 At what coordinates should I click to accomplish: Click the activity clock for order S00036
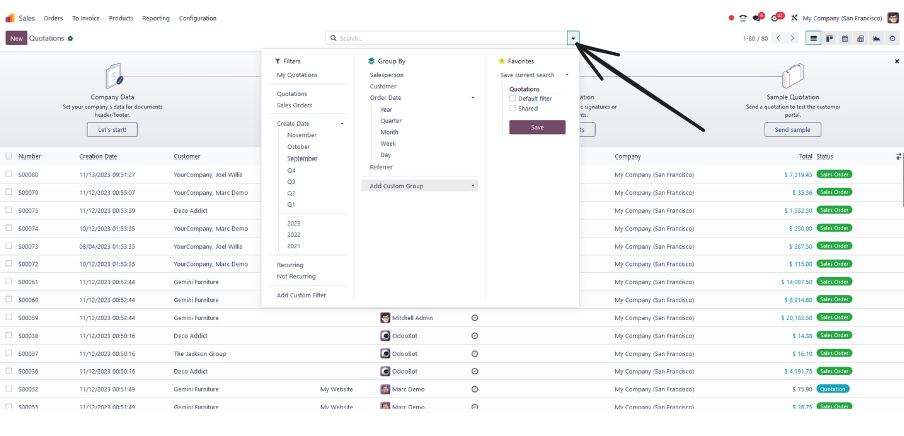pyautogui.click(x=474, y=371)
